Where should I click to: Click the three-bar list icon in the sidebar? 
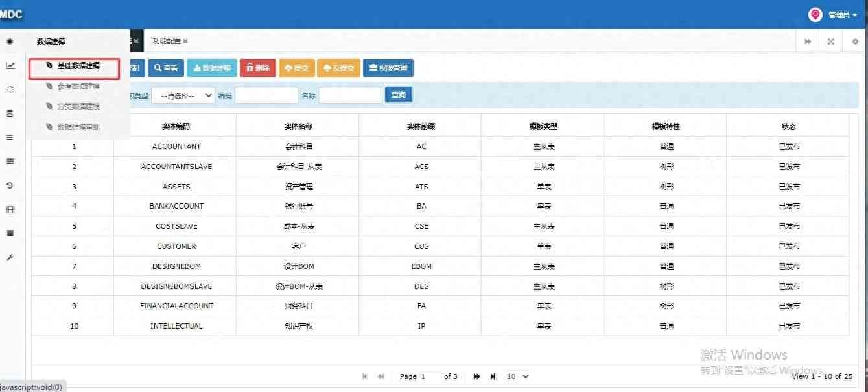pos(10,137)
